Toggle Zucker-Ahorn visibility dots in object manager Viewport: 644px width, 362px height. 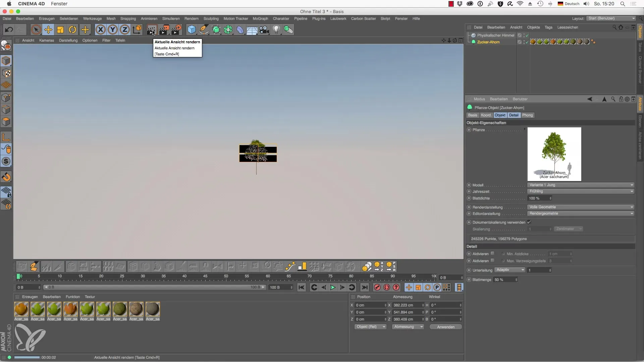525,42
